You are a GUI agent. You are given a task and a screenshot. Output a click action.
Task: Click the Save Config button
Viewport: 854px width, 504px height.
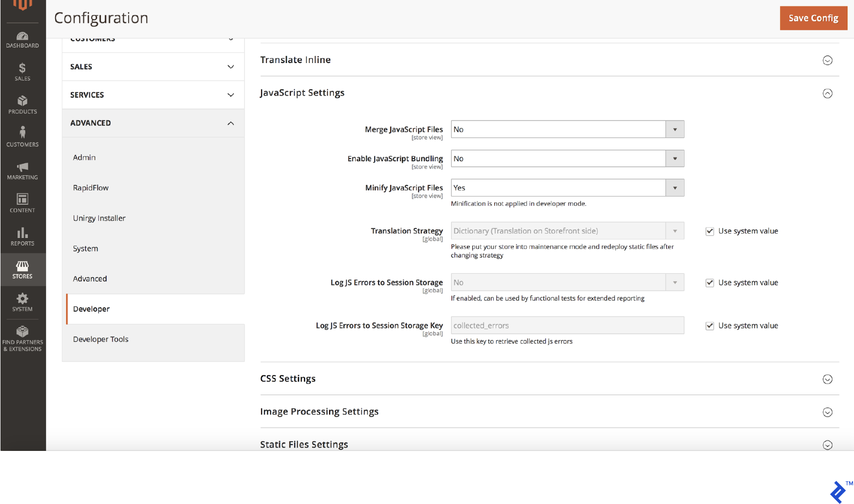813,18
